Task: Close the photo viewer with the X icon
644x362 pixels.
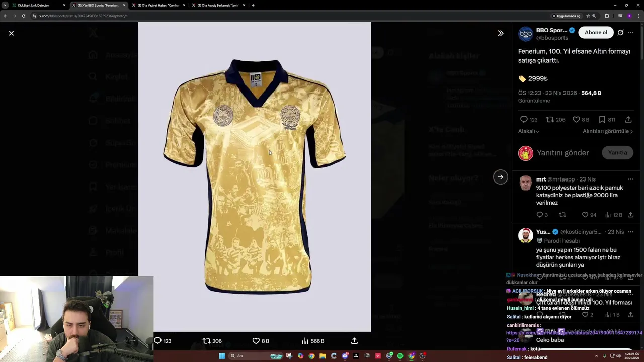Action: (11, 33)
